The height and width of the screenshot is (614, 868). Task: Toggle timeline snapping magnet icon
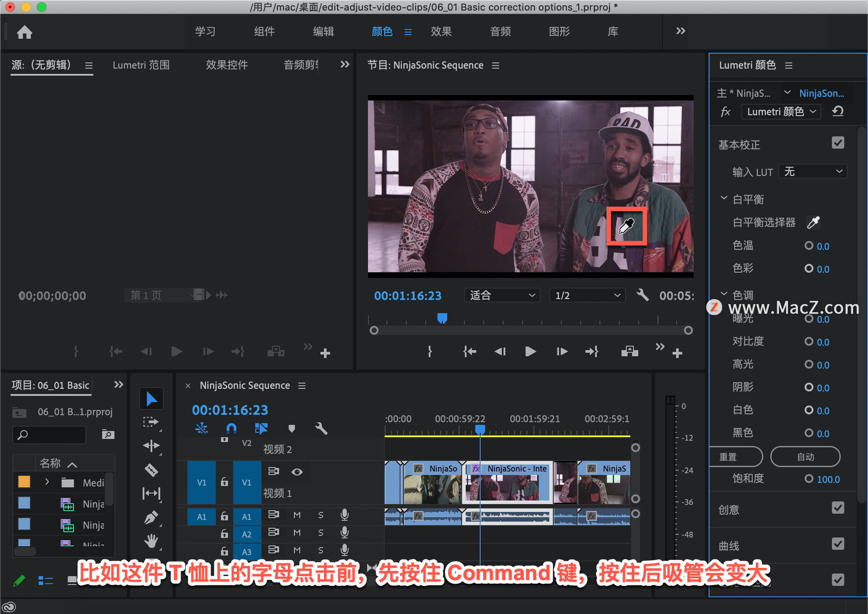(231, 428)
